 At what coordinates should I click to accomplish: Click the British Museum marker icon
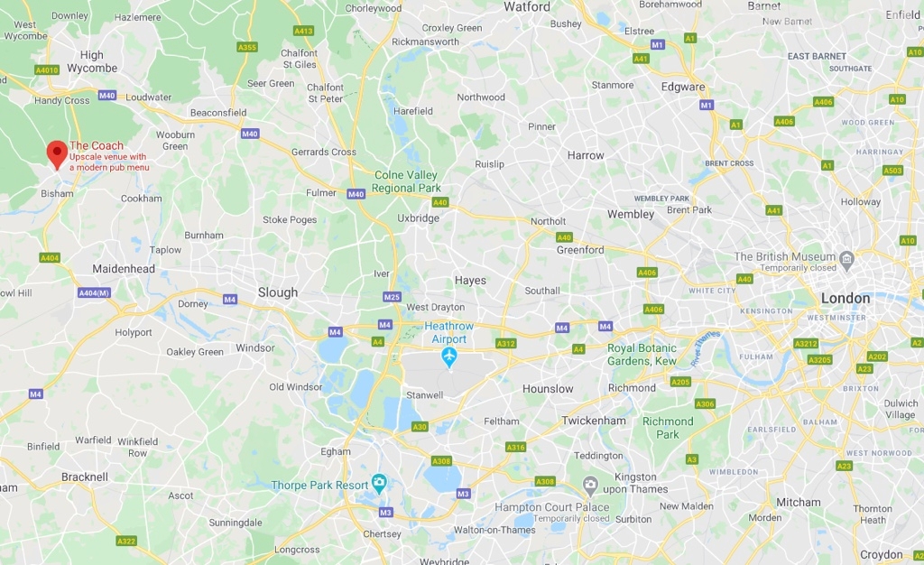[846, 259]
